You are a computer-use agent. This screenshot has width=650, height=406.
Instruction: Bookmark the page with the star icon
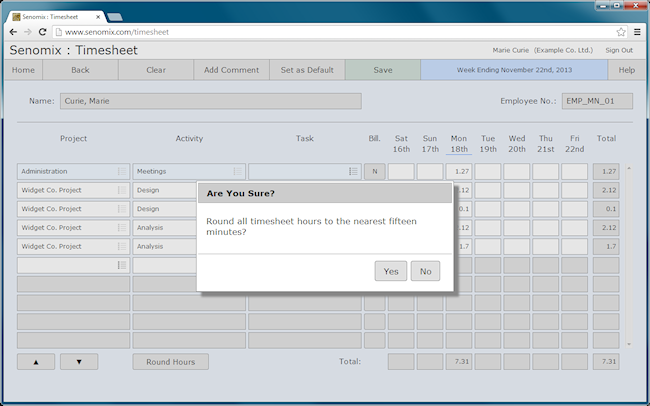(x=621, y=32)
